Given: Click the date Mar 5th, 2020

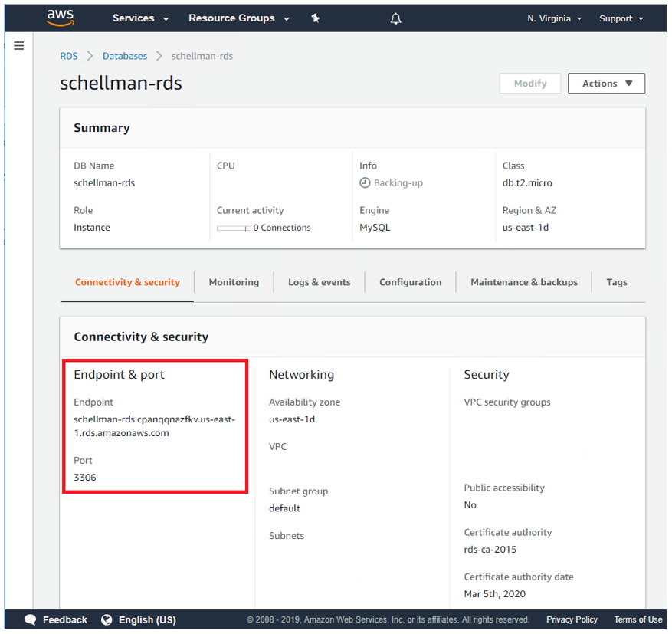Looking at the screenshot, I should [495, 594].
